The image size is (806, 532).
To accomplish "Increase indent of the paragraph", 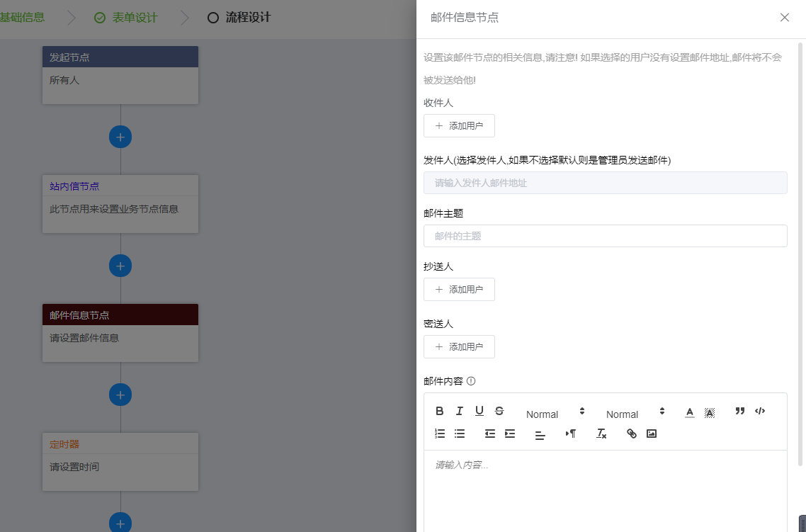I will 510,434.
